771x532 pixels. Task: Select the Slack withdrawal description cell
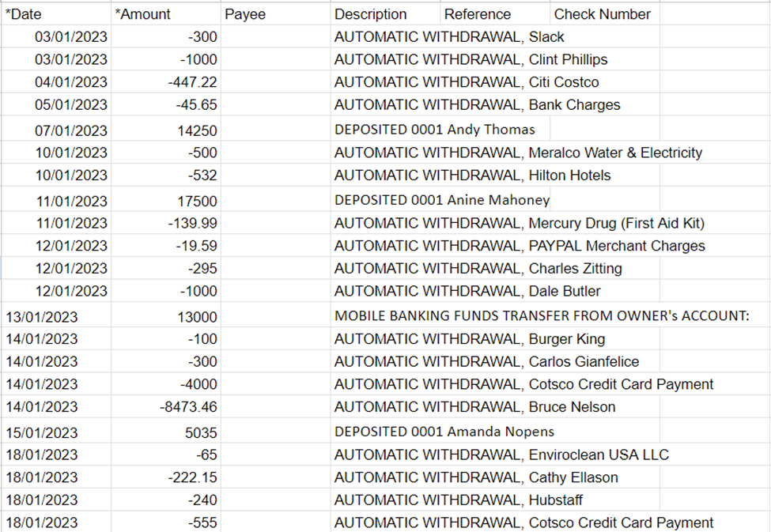[x=449, y=36]
